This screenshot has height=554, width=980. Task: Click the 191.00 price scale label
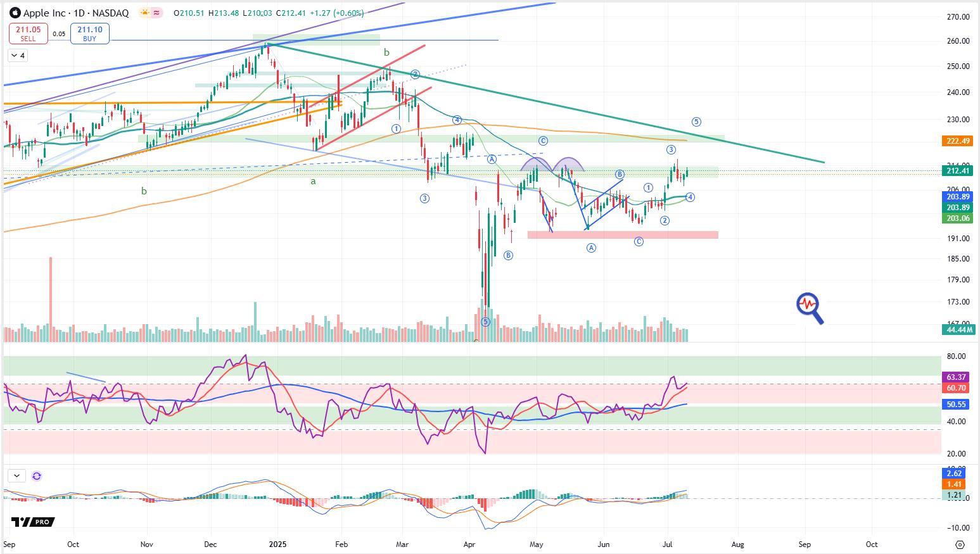pos(958,239)
